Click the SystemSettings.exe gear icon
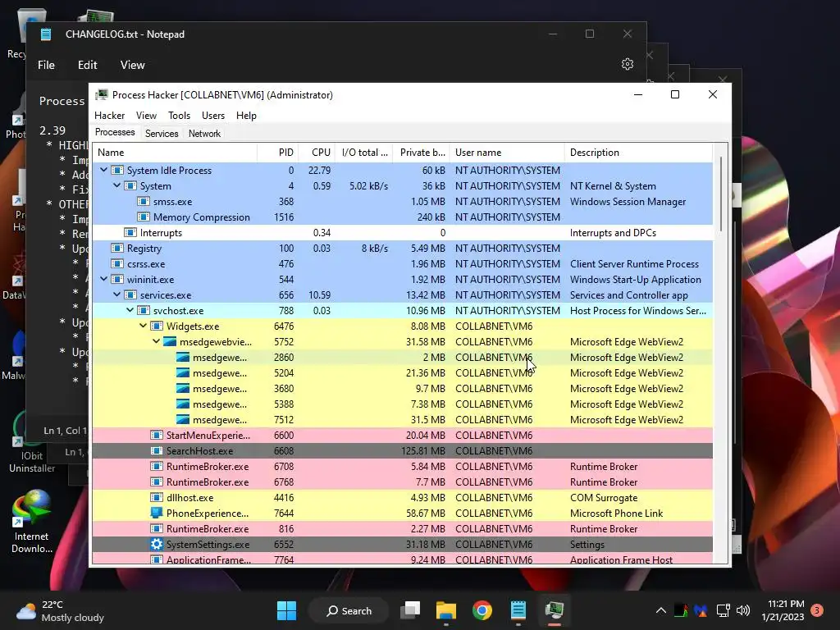Image resolution: width=840 pixels, height=630 pixels. pos(157,545)
